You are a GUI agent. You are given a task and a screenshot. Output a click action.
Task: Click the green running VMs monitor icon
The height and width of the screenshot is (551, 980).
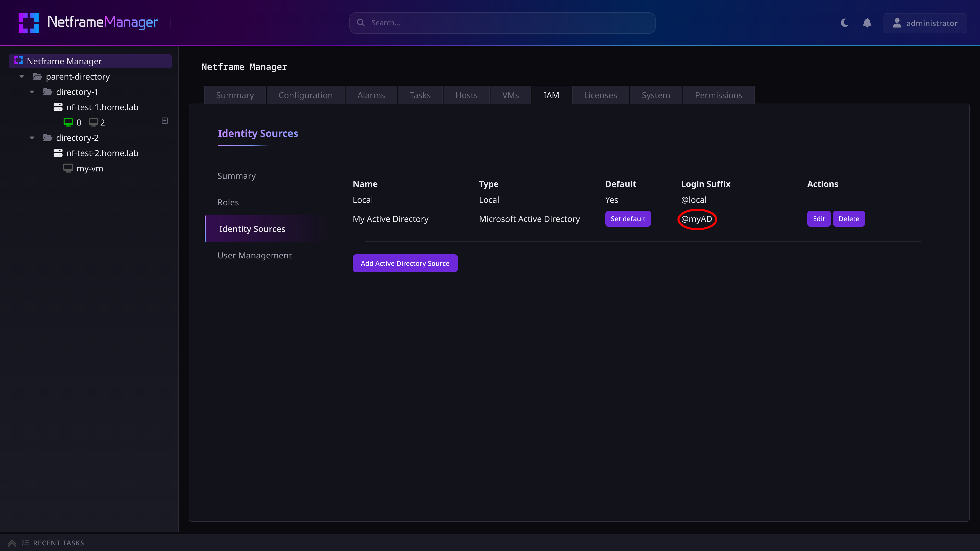(68, 122)
